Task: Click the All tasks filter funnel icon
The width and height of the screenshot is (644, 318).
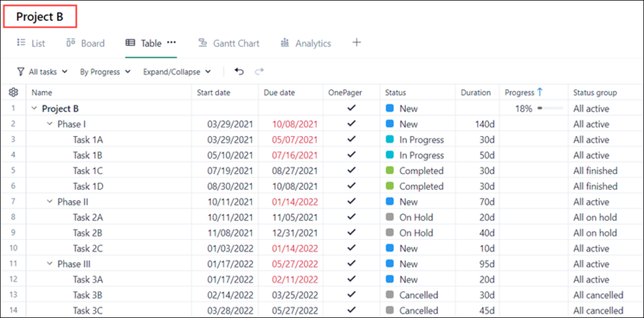Action: point(21,72)
